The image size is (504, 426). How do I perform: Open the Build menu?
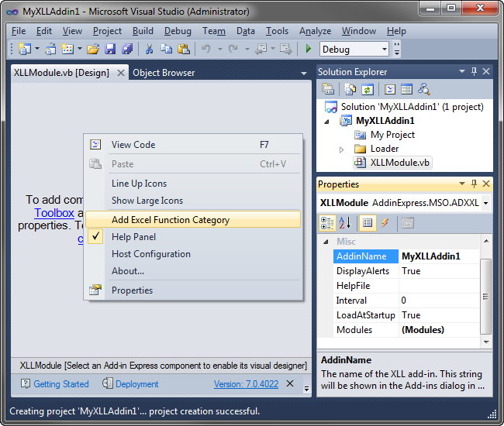pos(143,31)
